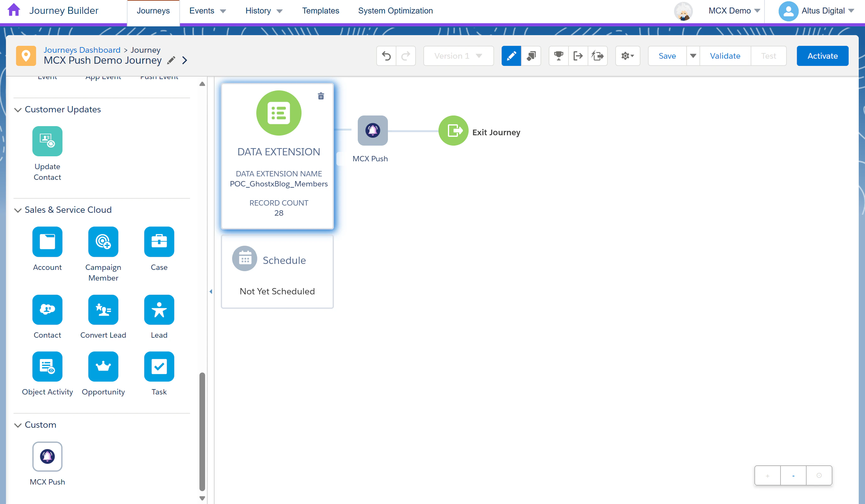Click the Save button
This screenshot has height=504, width=865.
[667, 56]
